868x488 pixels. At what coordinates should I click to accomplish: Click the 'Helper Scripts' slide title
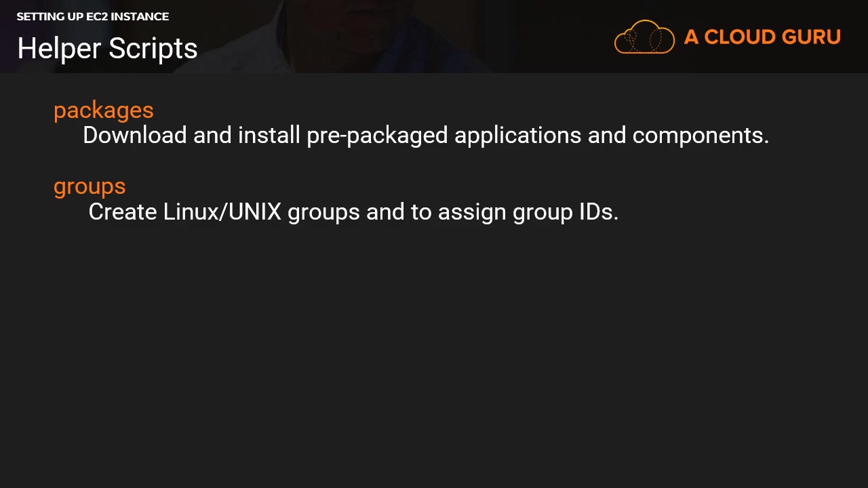107,49
